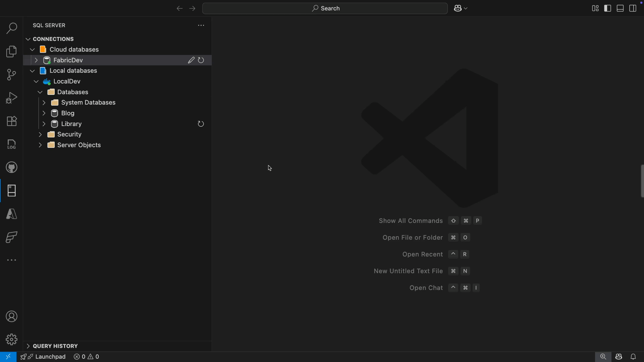
Task: Toggle the primary side bar
Action: coord(607,8)
